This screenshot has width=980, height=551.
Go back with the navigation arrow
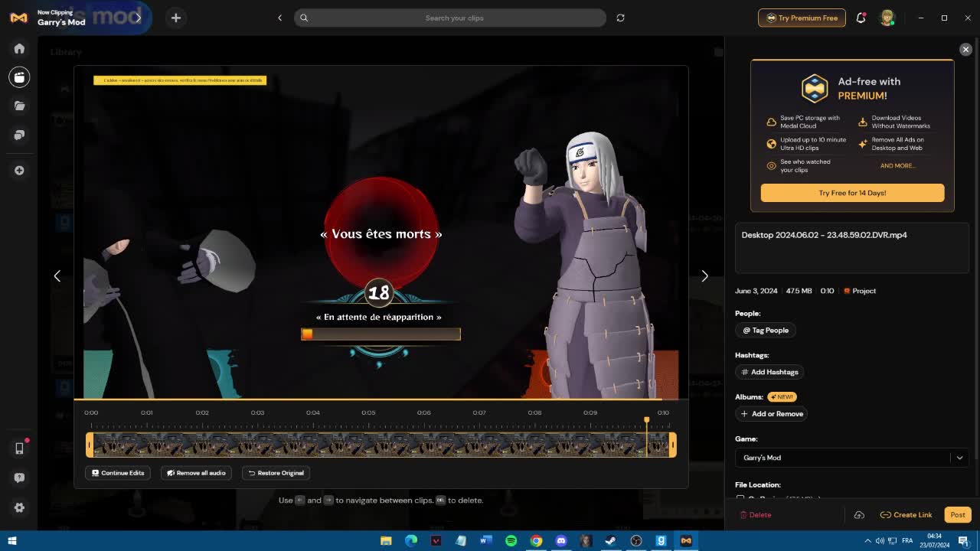[x=279, y=18]
